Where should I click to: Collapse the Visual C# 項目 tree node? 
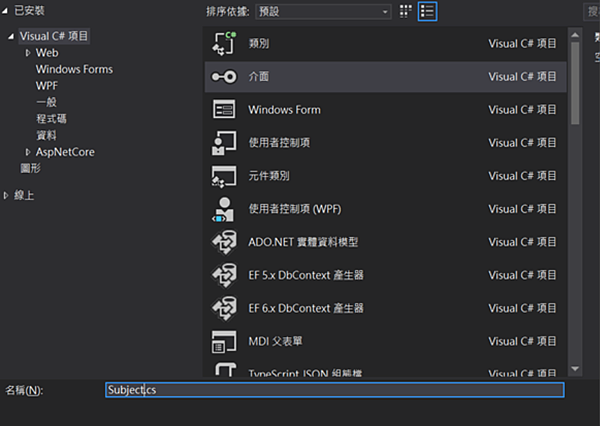click(x=11, y=36)
